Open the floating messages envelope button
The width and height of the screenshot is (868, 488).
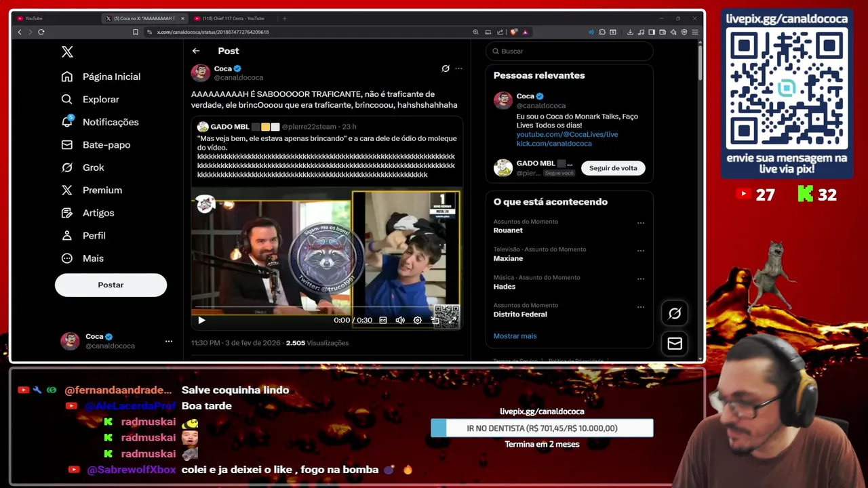pos(675,344)
